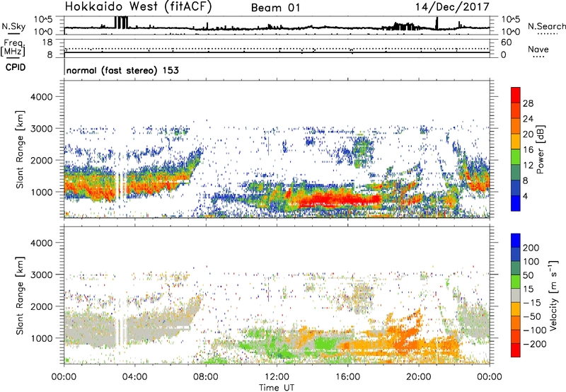This screenshot has height=392, width=566.
Task: Click the '60' Nave axis value
Action: [506, 42]
